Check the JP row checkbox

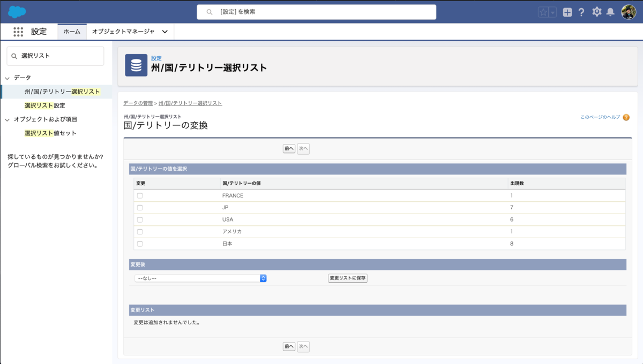click(x=140, y=208)
